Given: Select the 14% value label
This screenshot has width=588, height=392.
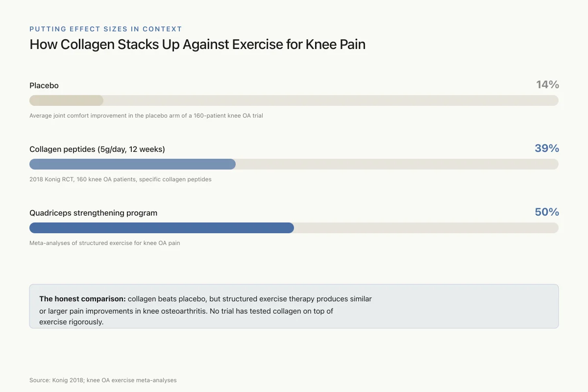Looking at the screenshot, I should coord(547,85).
